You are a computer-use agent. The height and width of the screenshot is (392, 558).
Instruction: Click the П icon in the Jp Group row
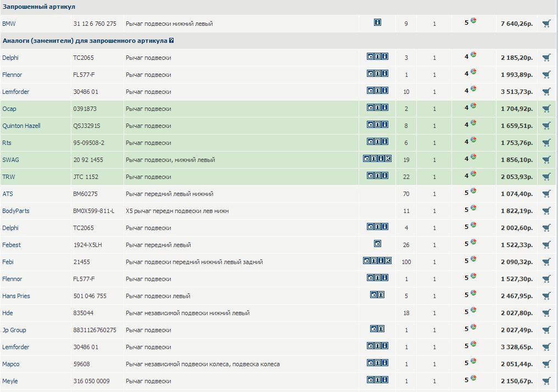click(381, 329)
